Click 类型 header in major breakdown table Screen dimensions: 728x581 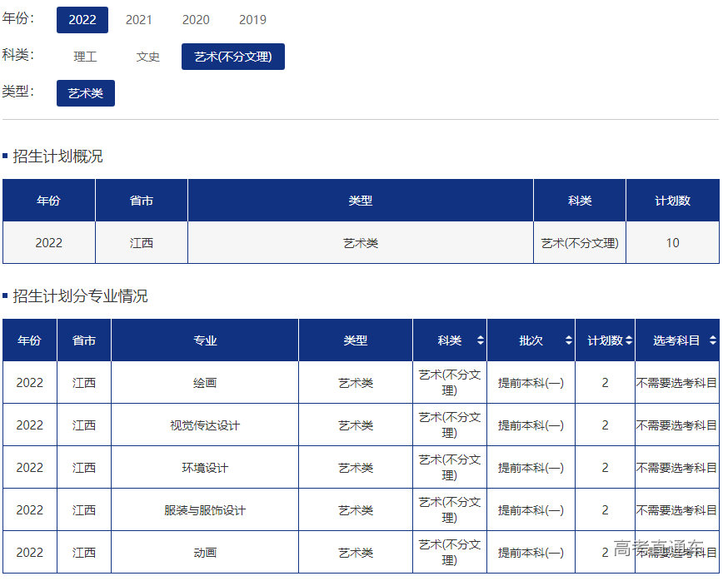click(x=356, y=340)
